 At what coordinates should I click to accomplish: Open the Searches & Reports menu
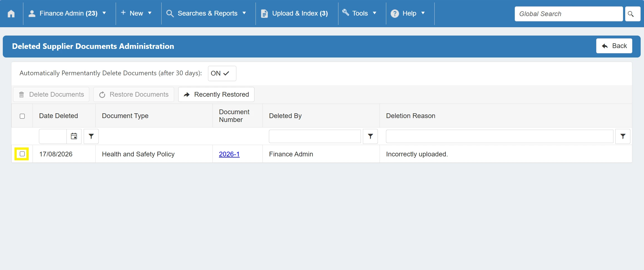pos(207,13)
